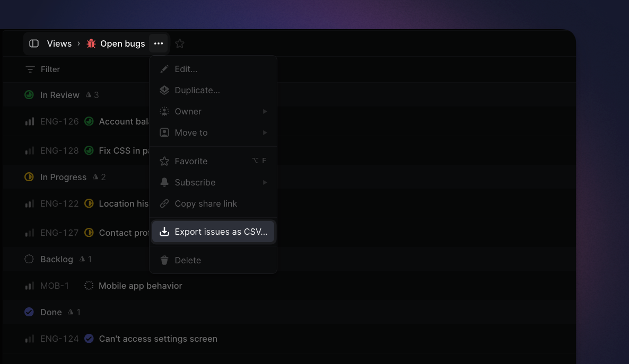Image resolution: width=629 pixels, height=364 pixels.
Task: Click the In Progress status icon beside ENG-122
Action: click(x=89, y=203)
